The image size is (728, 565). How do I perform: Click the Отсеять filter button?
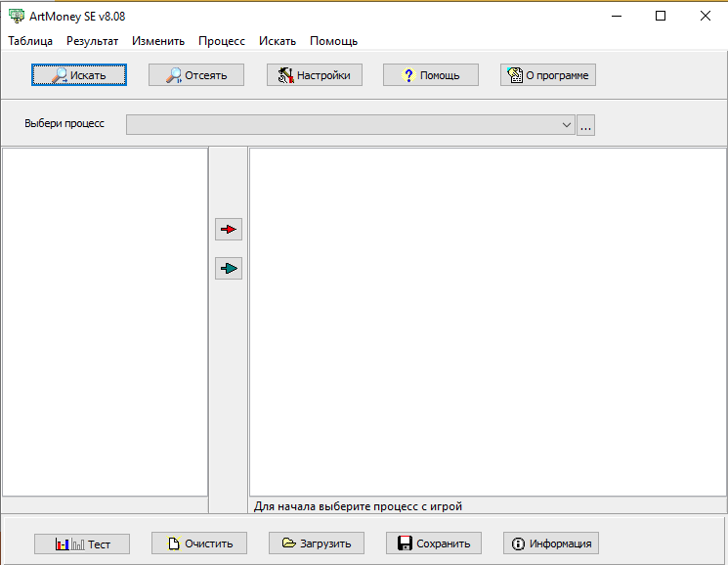[196, 74]
